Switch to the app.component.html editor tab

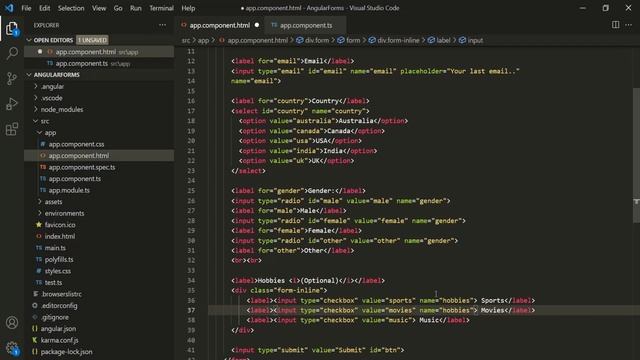click(220, 25)
